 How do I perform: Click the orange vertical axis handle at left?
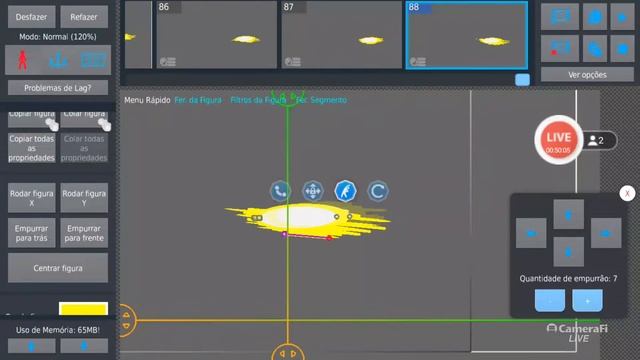[127, 320]
